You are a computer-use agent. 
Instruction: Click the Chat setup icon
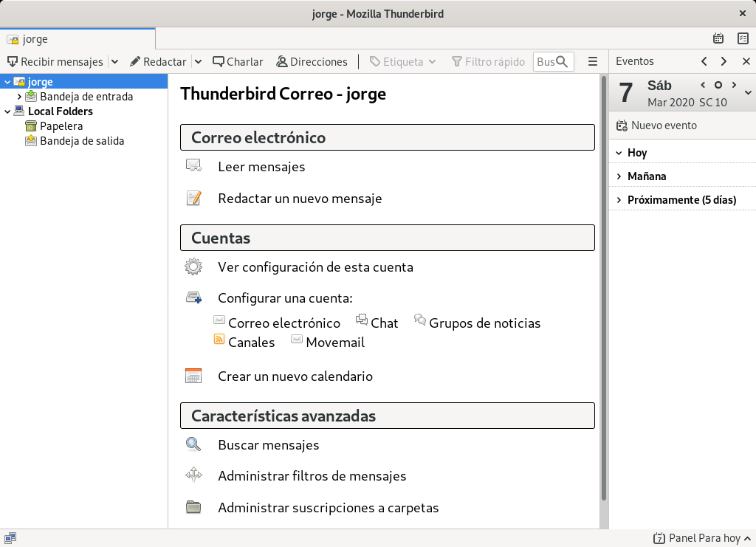tap(361, 320)
